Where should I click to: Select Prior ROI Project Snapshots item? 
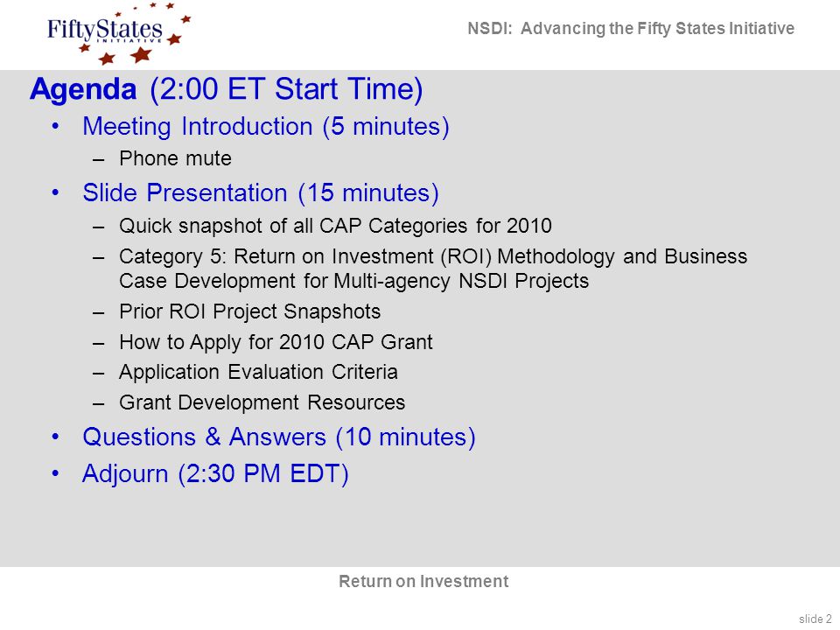pos(249,311)
